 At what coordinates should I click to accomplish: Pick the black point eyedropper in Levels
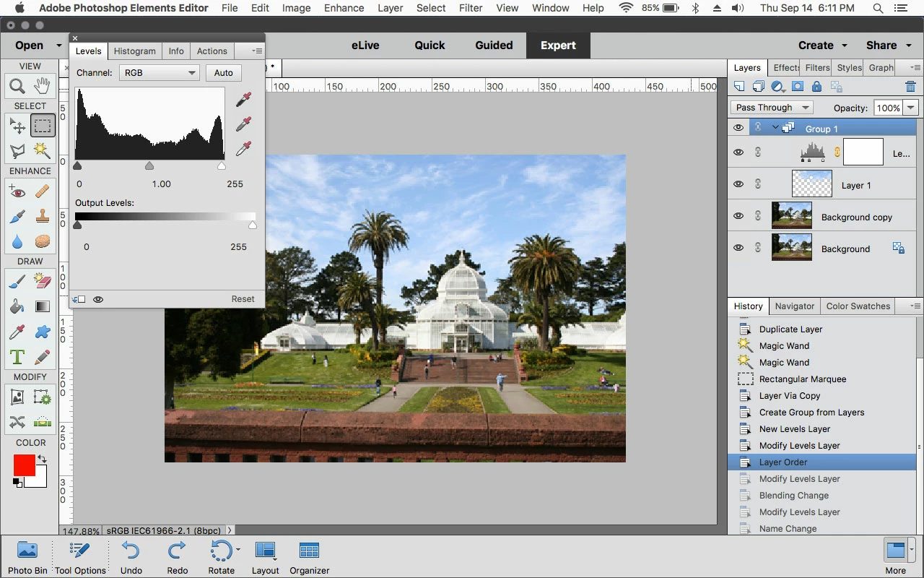[244, 99]
